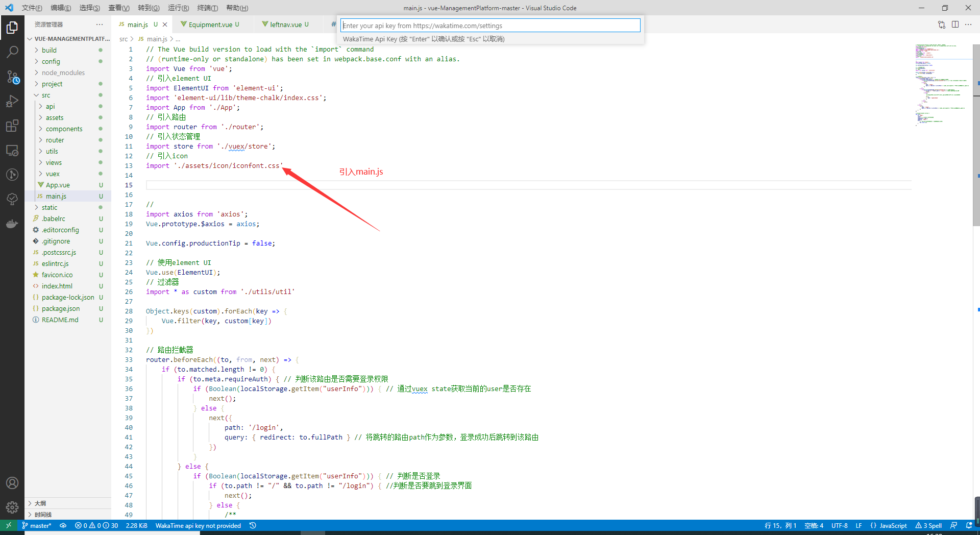Viewport: 980px width, 535px height.
Task: Click the code minimap overview
Action: (x=943, y=84)
